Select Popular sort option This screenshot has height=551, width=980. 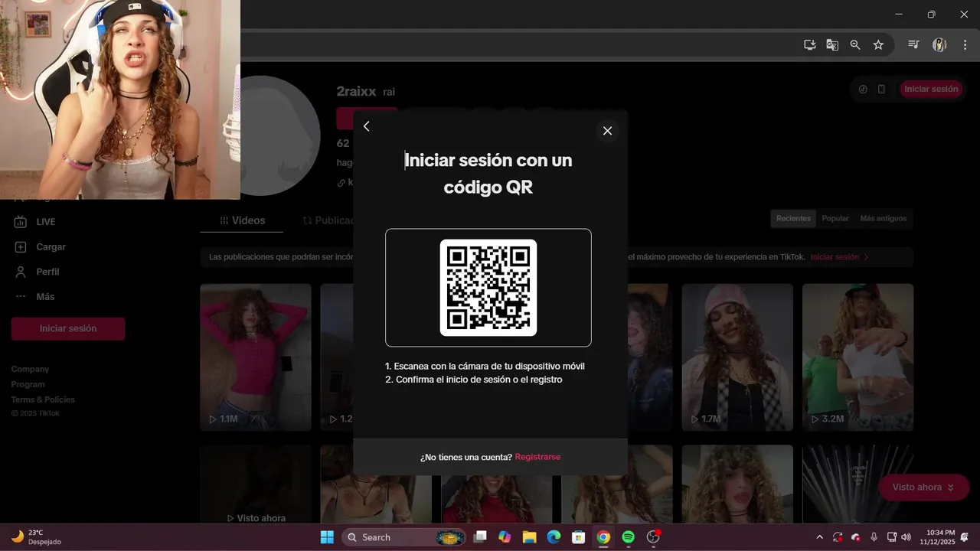[x=835, y=218]
